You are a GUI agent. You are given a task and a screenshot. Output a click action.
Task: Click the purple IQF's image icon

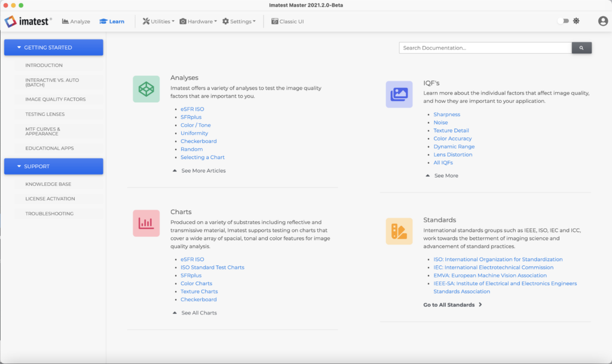pyautogui.click(x=399, y=94)
